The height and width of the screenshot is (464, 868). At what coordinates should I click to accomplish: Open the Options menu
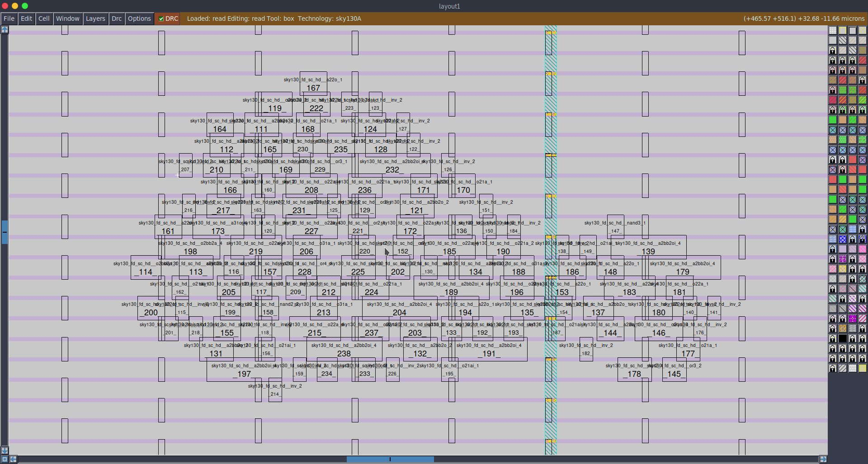139,19
